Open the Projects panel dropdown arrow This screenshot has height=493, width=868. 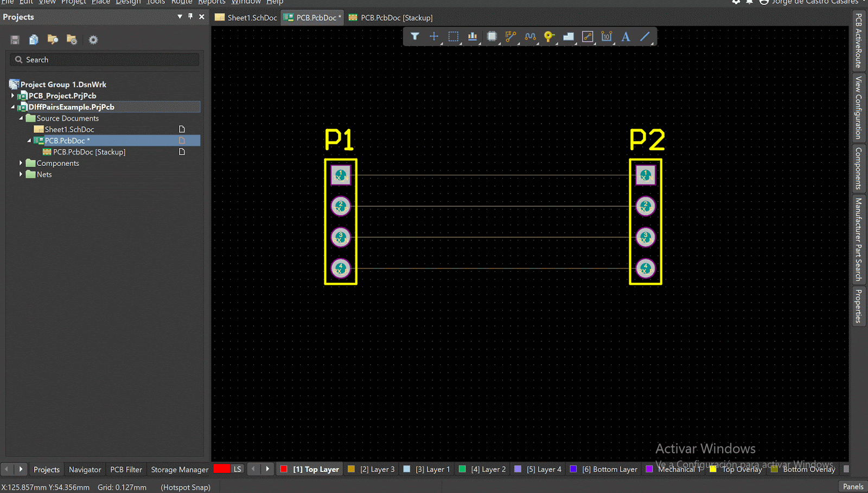pyautogui.click(x=180, y=17)
